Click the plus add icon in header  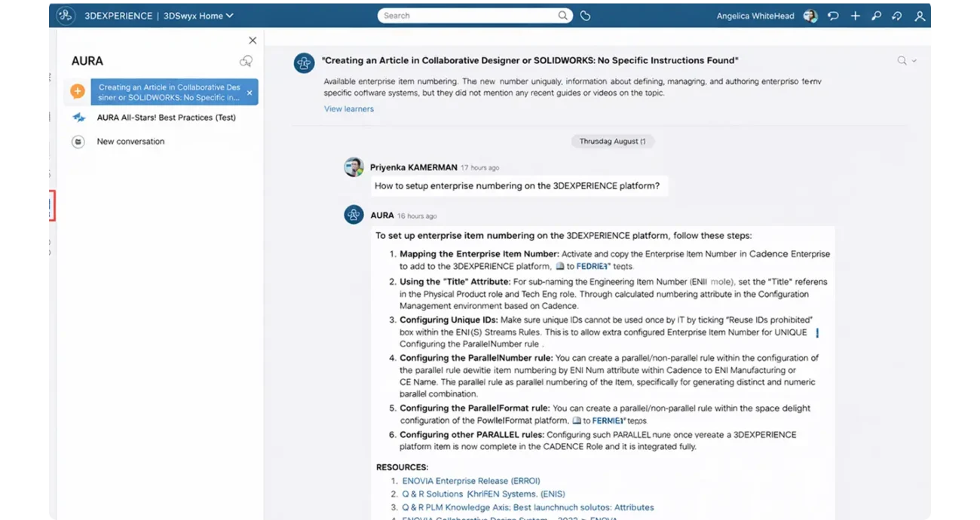pos(855,16)
